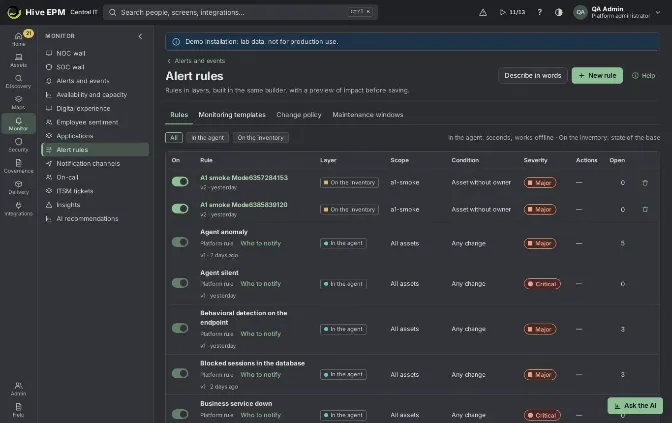
Task: Open ITSM tickets page
Action: [x=95, y=191]
